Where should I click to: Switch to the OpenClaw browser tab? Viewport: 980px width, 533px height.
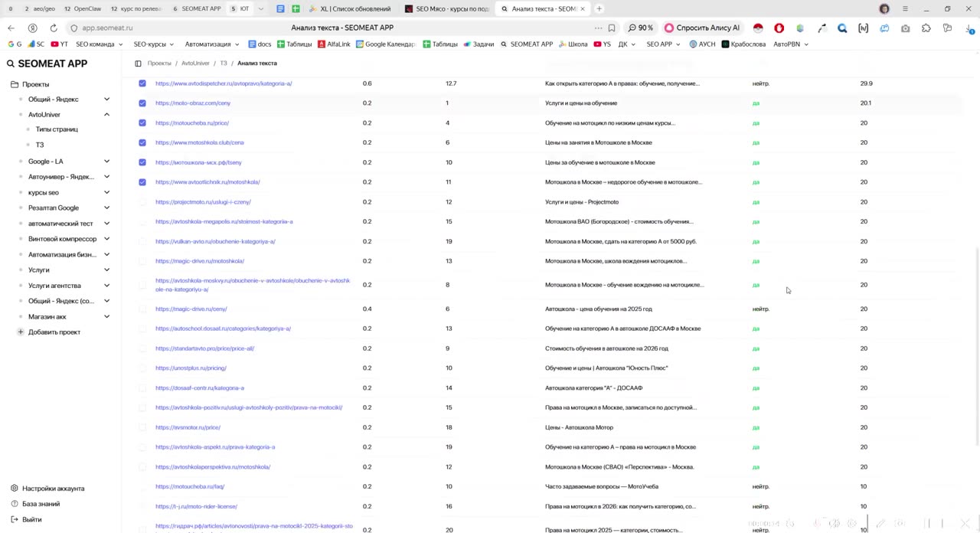pyautogui.click(x=83, y=9)
